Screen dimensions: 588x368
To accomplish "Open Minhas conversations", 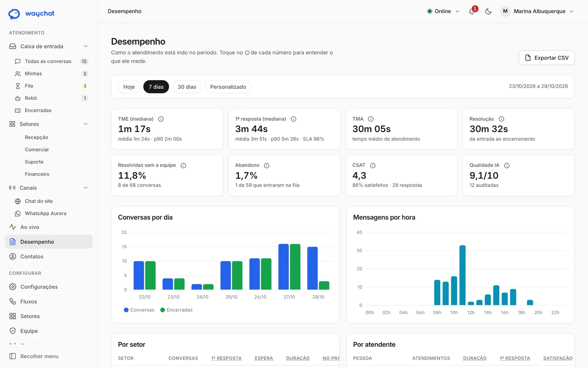I will tap(51, 74).
